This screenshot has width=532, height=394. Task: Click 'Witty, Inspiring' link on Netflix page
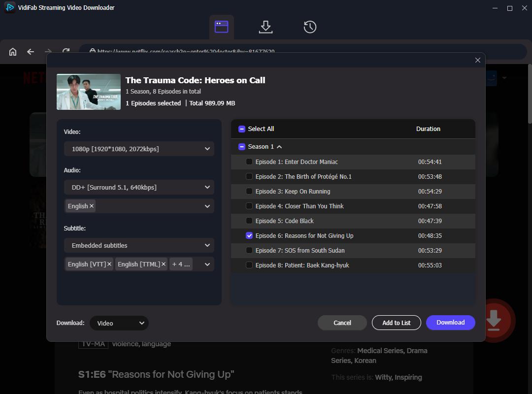399,377
